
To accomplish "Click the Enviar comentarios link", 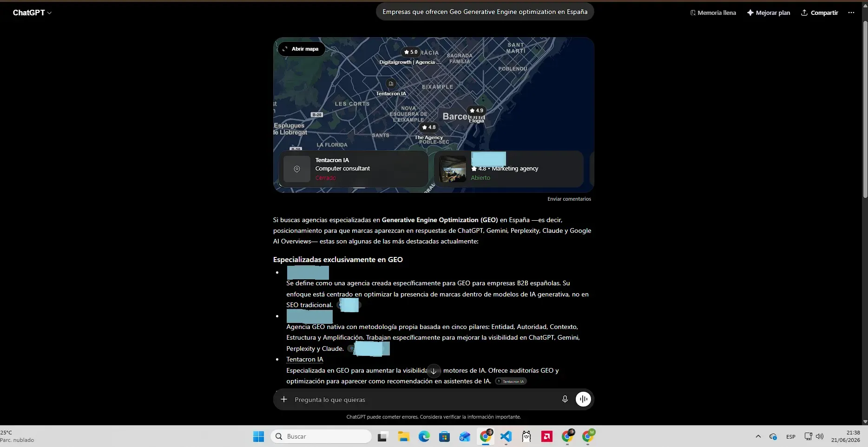I will coord(569,199).
